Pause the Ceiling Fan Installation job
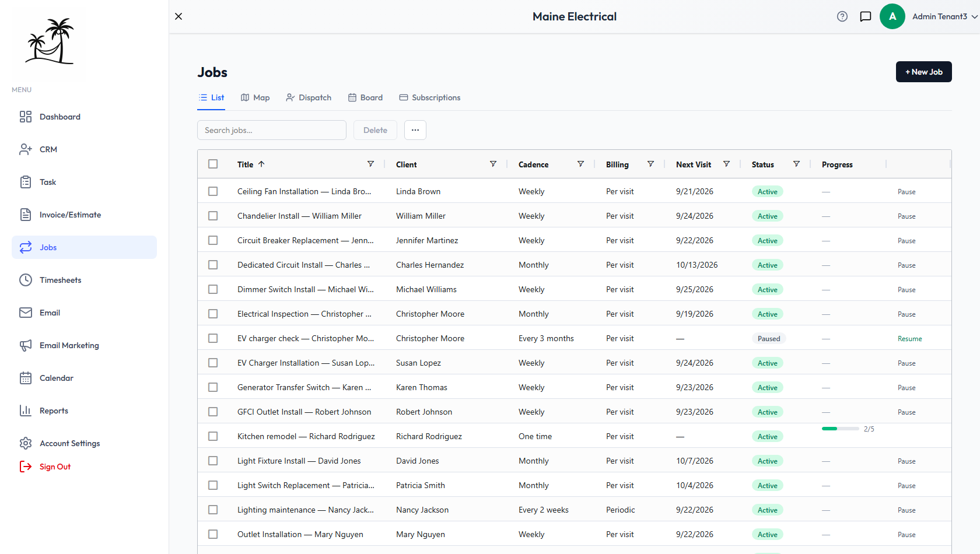Image resolution: width=980 pixels, height=554 pixels. [x=907, y=192]
